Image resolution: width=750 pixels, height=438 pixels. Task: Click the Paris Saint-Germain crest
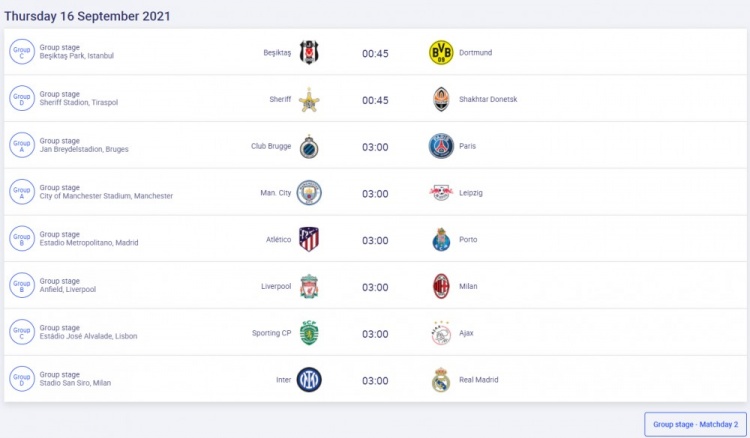pyautogui.click(x=441, y=146)
